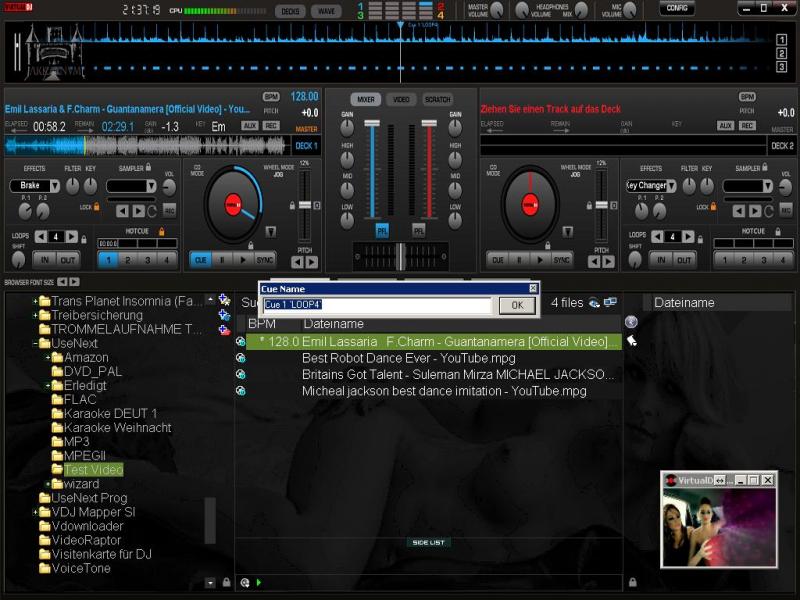Click the CUE button on deck 1
The height and width of the screenshot is (600, 800).
(x=200, y=259)
